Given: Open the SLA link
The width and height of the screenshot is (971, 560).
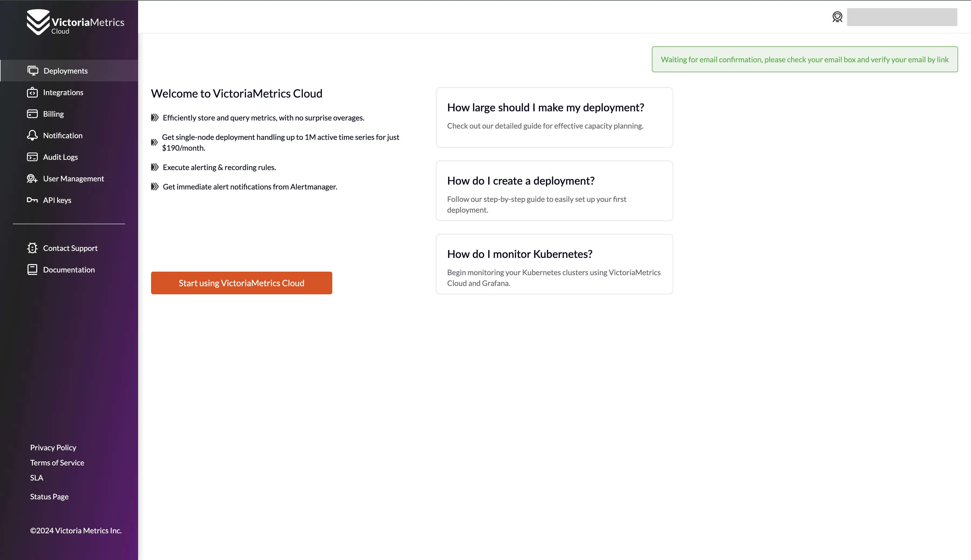Looking at the screenshot, I should coord(37,478).
